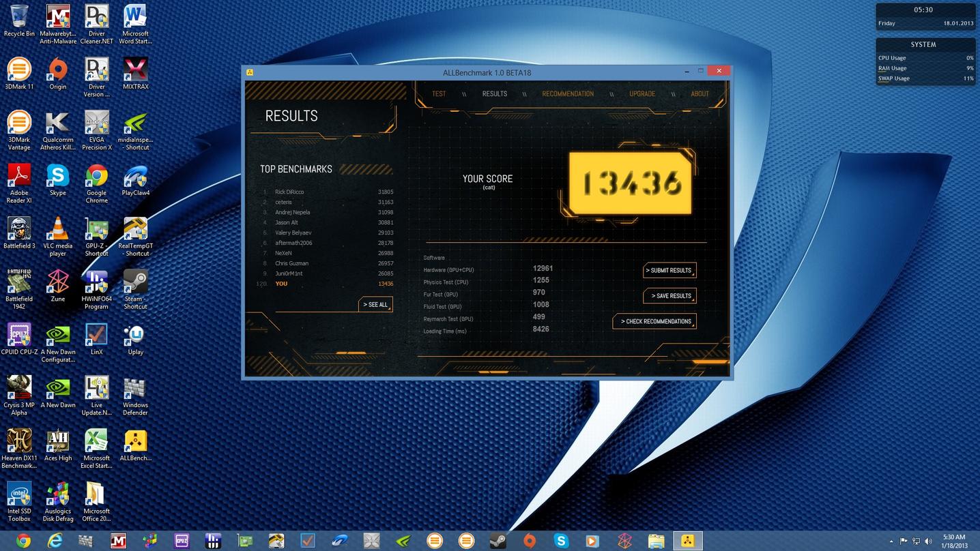Open Malwarebytes Anti-Malware desktop shortcut

coord(58,25)
